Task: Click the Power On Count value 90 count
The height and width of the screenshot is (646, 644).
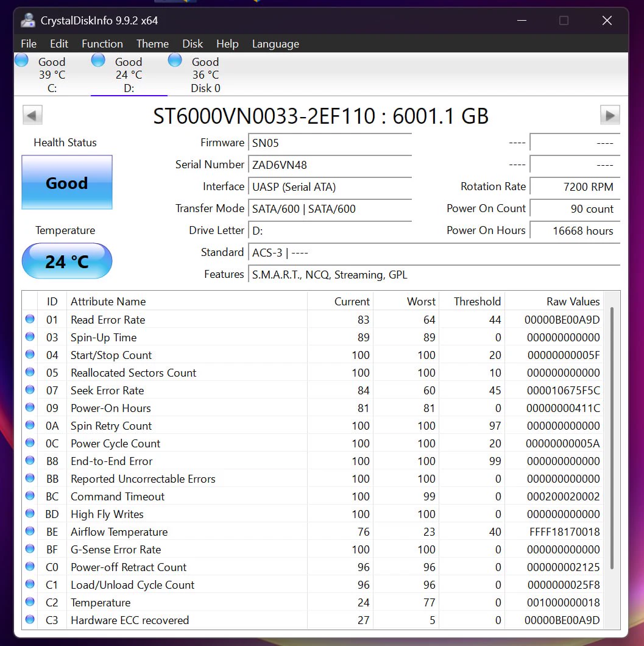Action: coord(575,209)
